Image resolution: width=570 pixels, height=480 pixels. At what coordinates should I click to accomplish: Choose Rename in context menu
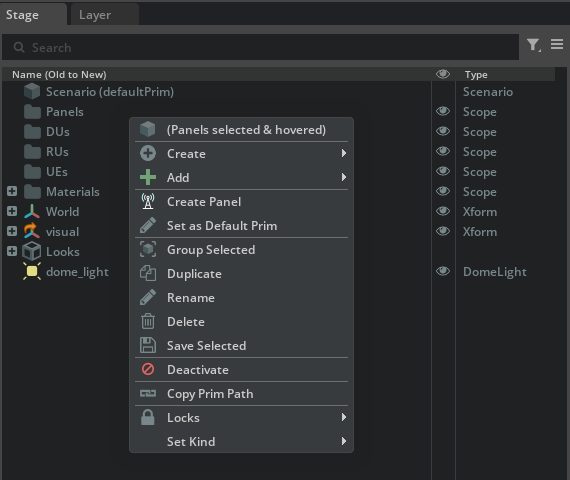[x=241, y=298]
